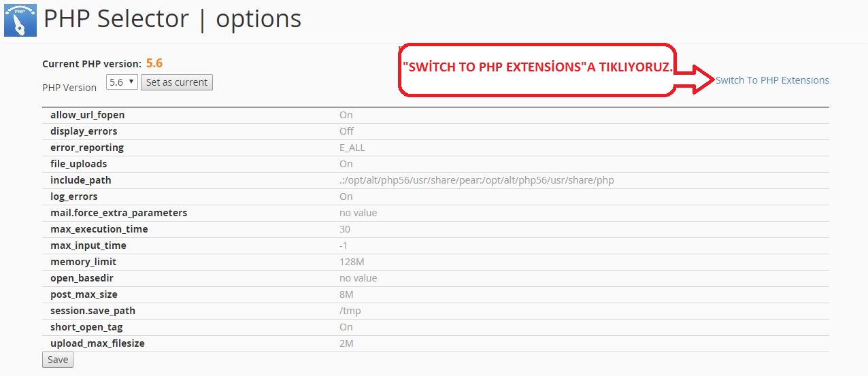Open the PHP Version dropdown

pos(122,82)
